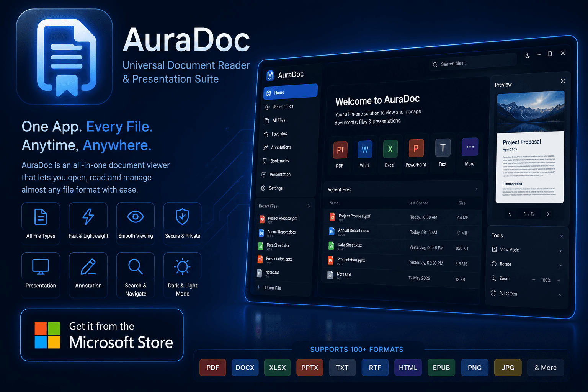Click the Search files input field
Viewport: 588px width, 392px height.
[x=473, y=63]
